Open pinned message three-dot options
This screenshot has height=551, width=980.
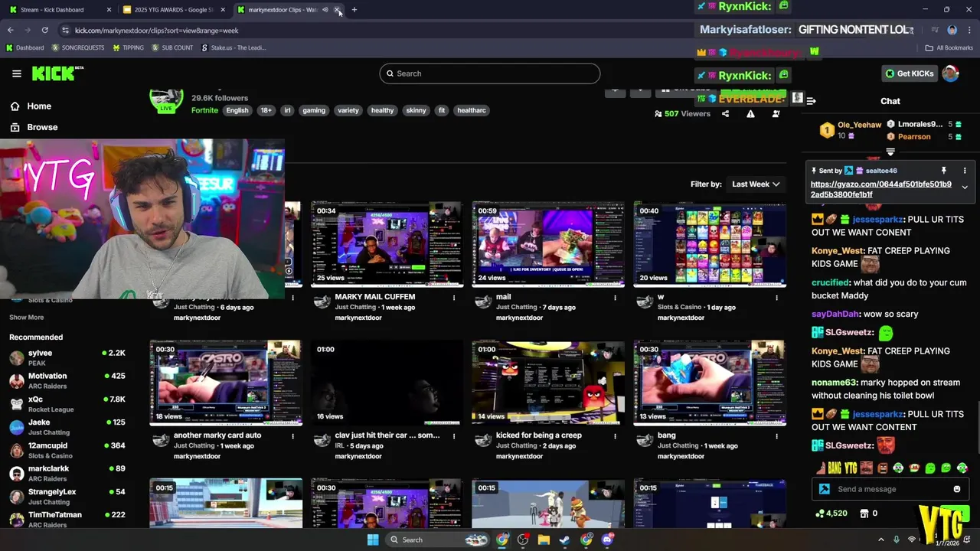click(x=965, y=171)
